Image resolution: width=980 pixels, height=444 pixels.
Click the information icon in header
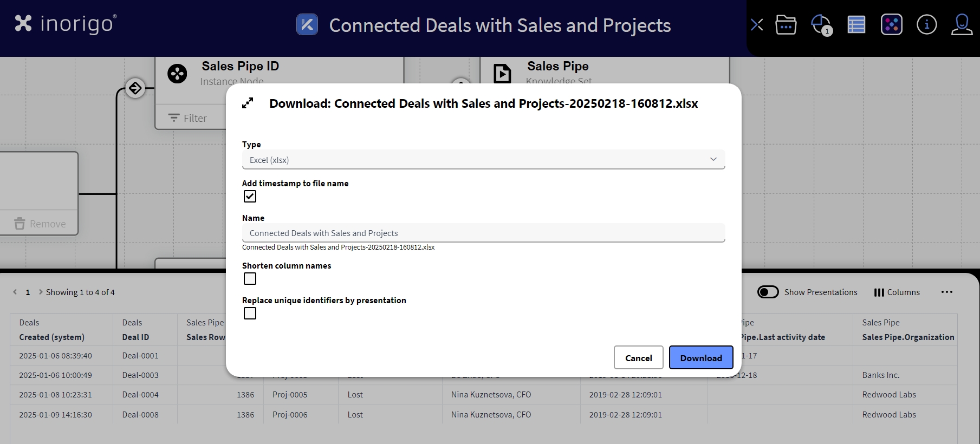point(926,25)
